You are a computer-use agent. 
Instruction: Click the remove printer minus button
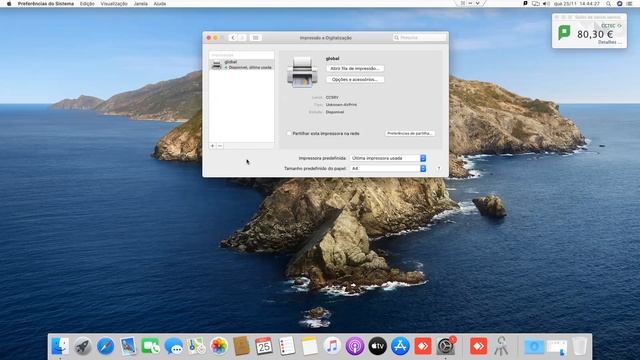point(220,146)
